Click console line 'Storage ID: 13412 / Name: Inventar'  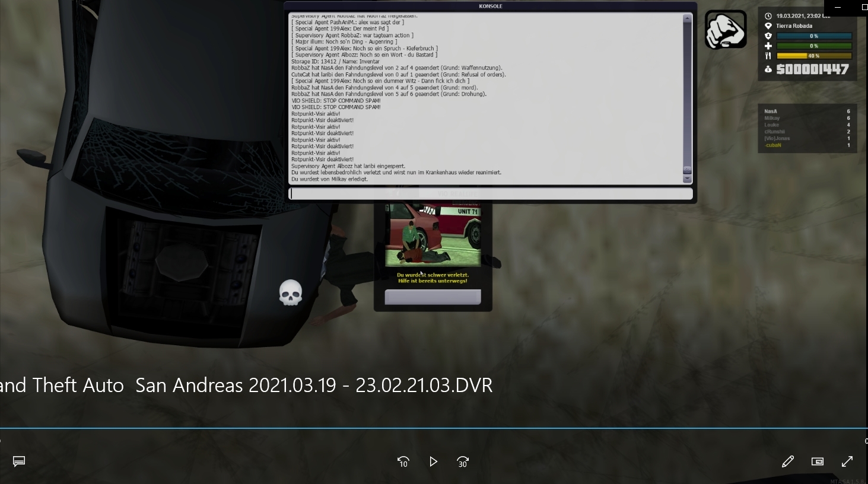click(335, 62)
